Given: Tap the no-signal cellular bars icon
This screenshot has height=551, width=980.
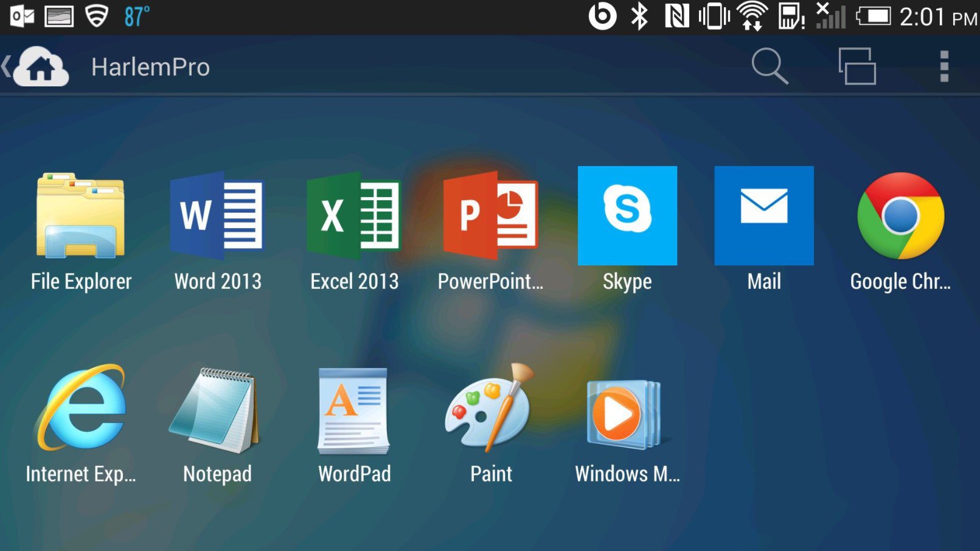Looking at the screenshot, I should click(x=830, y=16).
